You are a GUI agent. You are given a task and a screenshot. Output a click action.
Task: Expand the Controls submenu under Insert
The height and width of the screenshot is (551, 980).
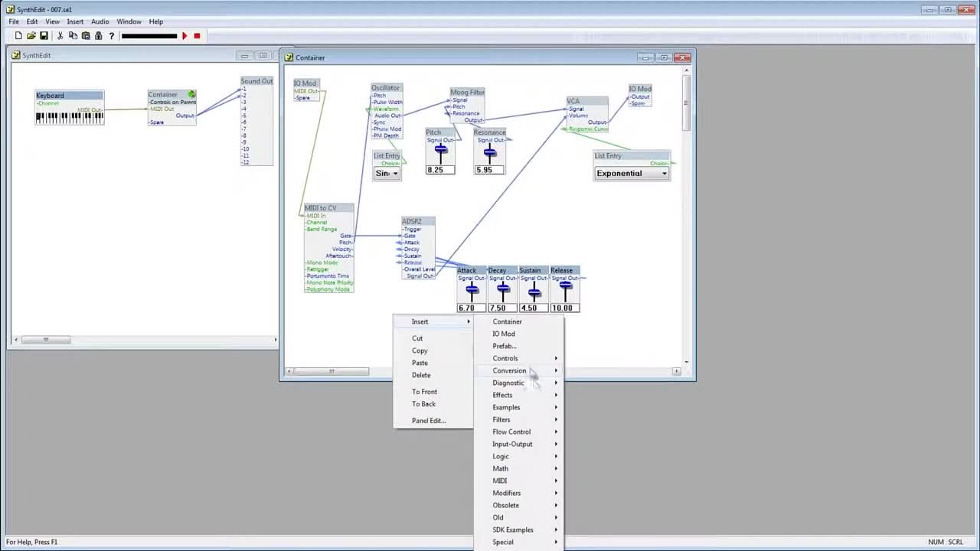505,358
